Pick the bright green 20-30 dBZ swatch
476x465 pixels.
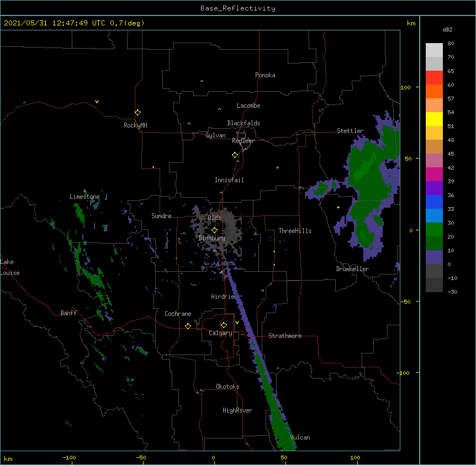coord(434,230)
